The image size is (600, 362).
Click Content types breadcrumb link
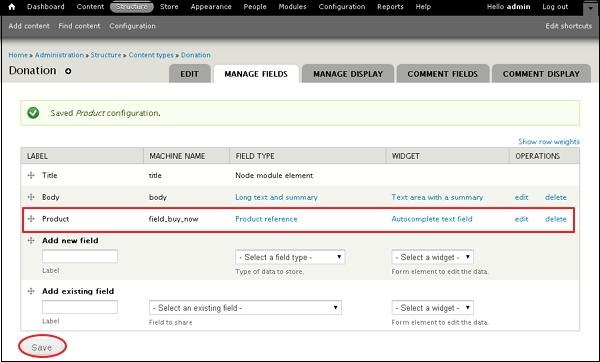point(151,55)
